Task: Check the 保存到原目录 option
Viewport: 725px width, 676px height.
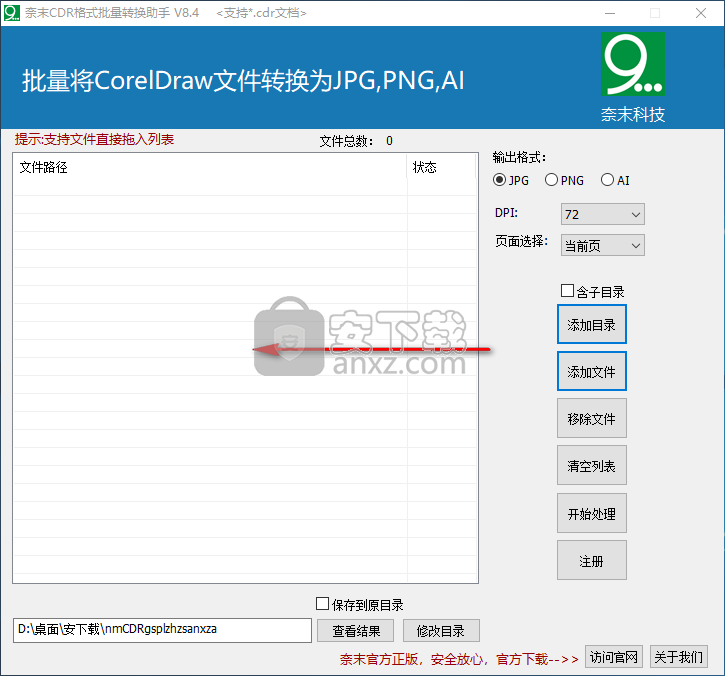Action: [322, 604]
